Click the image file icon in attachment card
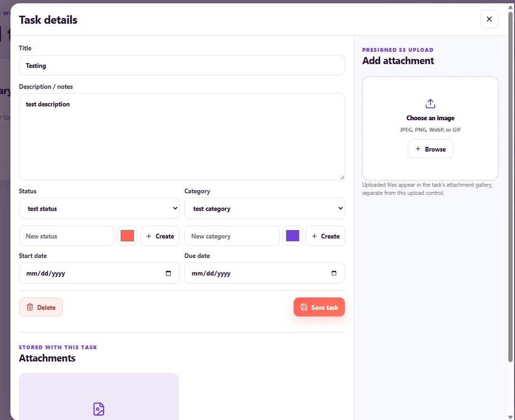Viewport: 515px width, 420px height. [98, 409]
